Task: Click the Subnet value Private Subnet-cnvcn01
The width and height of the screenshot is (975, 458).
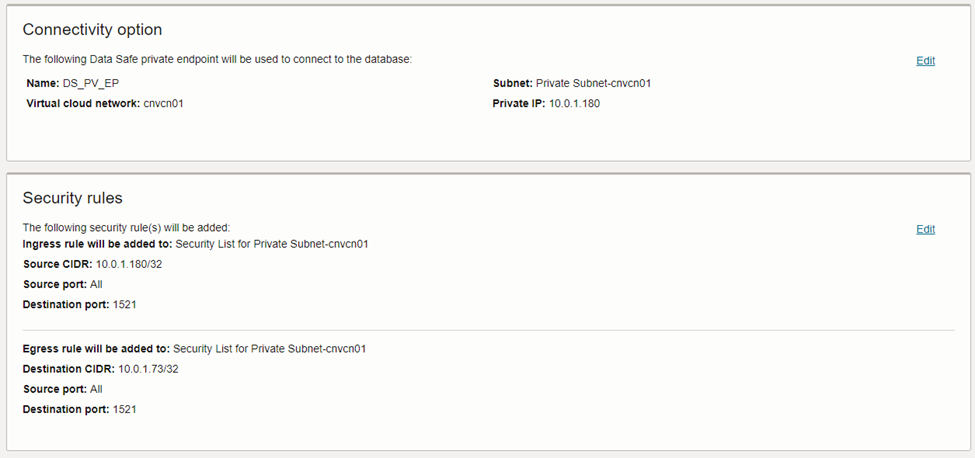Action: 593,84
